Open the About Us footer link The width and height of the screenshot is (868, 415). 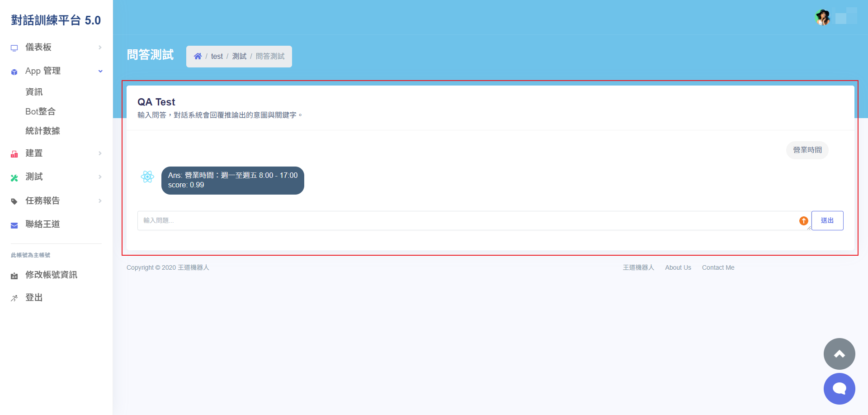pyautogui.click(x=678, y=267)
